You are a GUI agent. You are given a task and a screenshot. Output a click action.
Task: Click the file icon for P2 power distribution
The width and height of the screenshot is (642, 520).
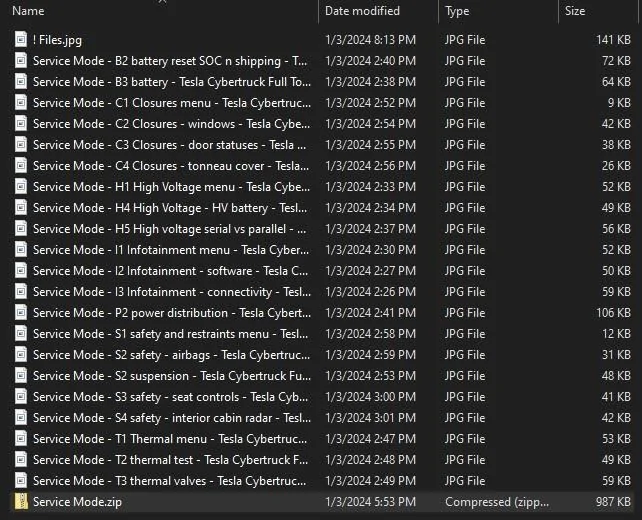[21, 313]
